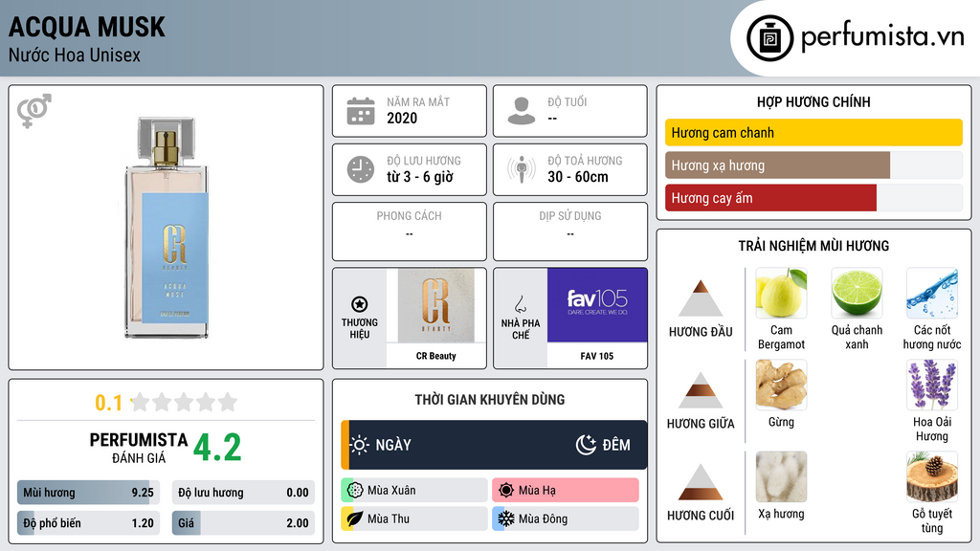Open the Xạ hương musk image

pyautogui.click(x=781, y=476)
